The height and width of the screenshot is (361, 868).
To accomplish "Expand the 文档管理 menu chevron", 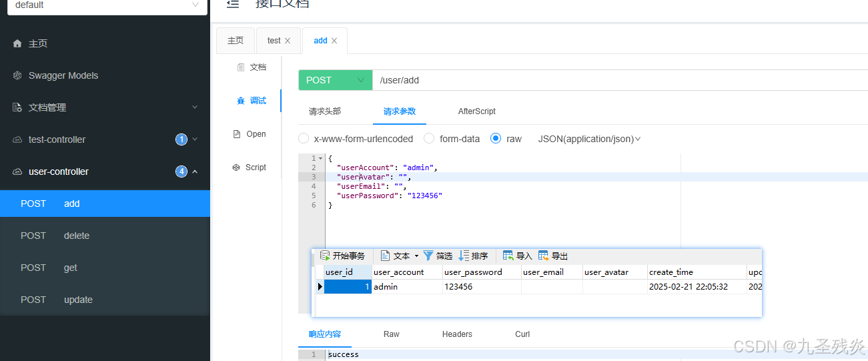I will click(195, 107).
